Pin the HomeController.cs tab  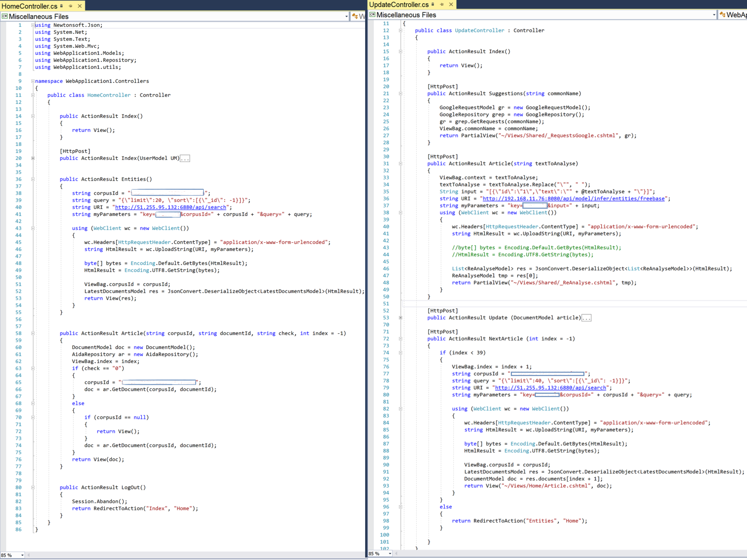tap(70, 6)
